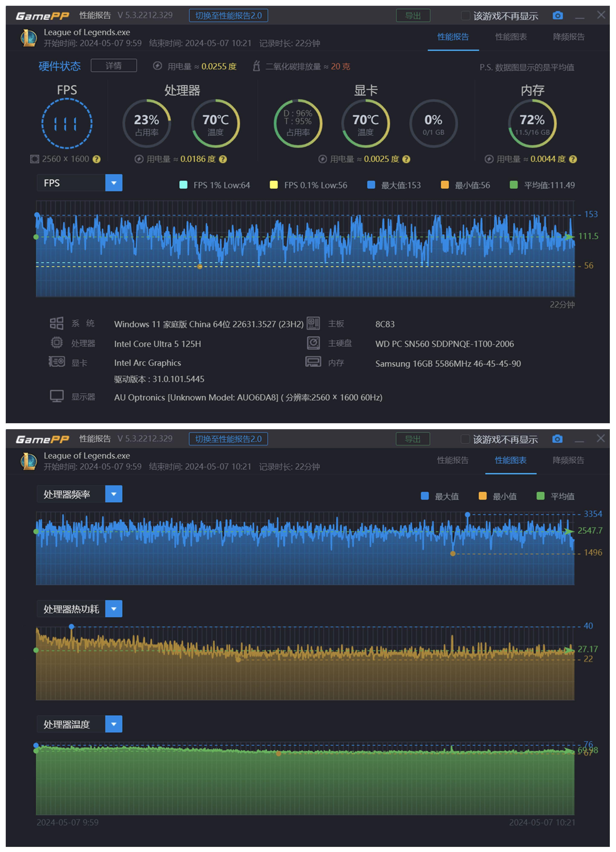Click the resolution frame icon under FPS
Image resolution: width=616 pixels, height=852 pixels.
pyautogui.click(x=34, y=159)
